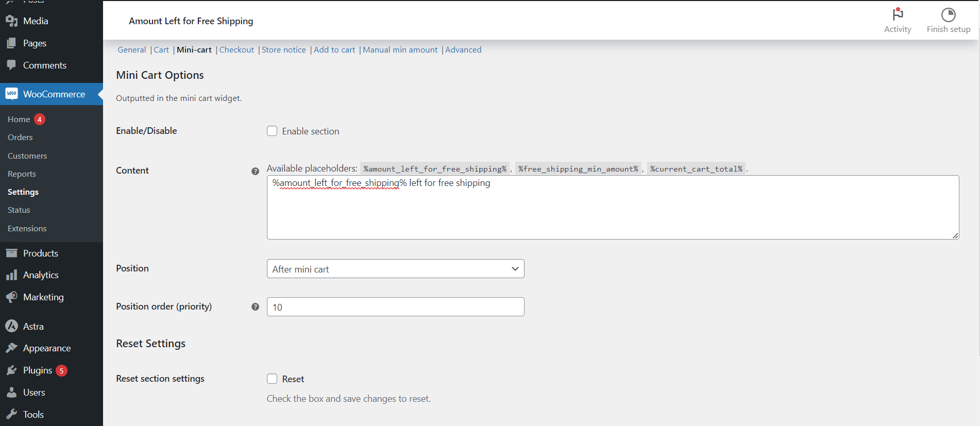Switch to the Checkout tab

pos(236,50)
